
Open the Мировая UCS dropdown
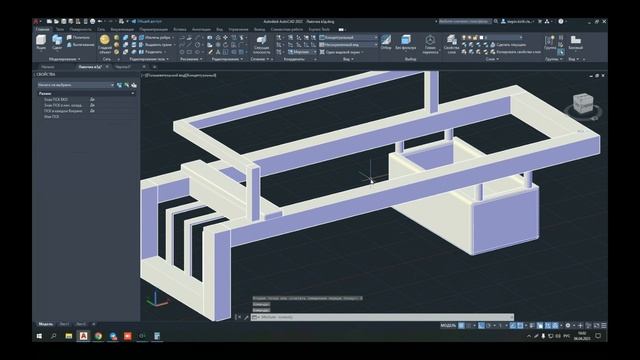pyautogui.click(x=302, y=52)
